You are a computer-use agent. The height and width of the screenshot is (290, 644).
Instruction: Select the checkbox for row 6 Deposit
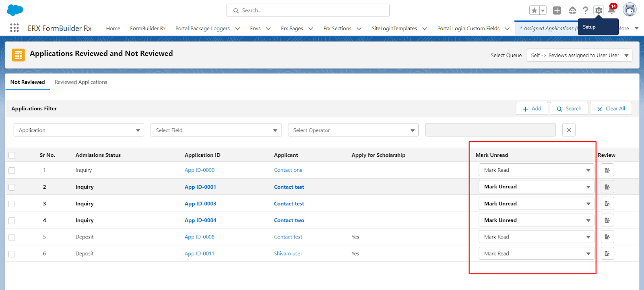[x=12, y=254]
